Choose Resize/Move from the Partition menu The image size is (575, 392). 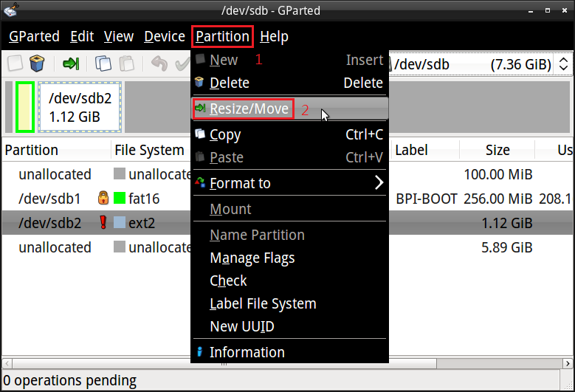click(x=249, y=109)
